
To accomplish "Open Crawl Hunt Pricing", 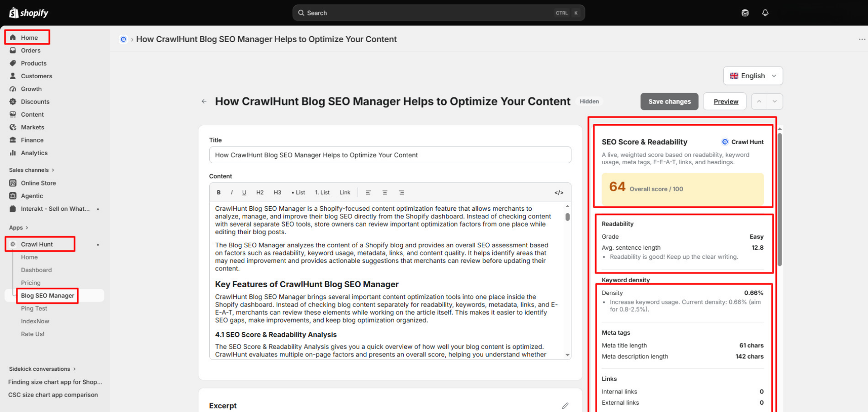I will click(31, 283).
